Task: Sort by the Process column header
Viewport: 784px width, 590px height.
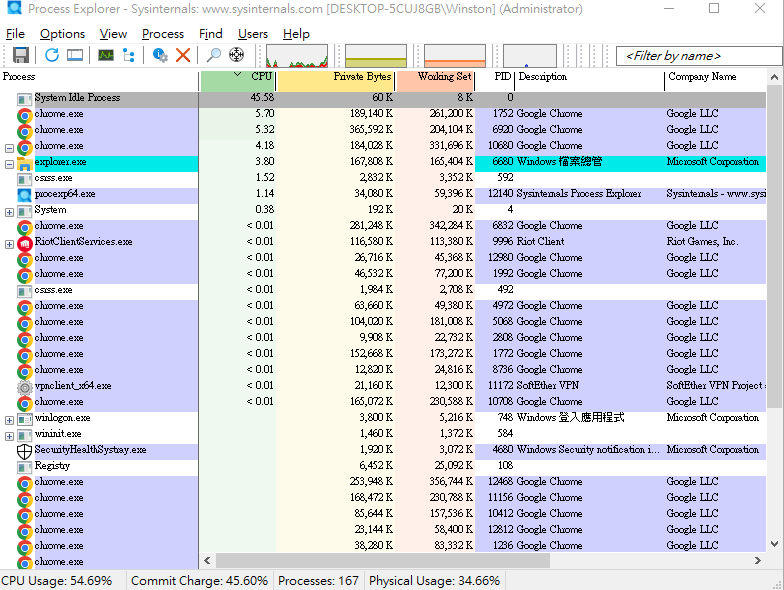Action: (100, 80)
